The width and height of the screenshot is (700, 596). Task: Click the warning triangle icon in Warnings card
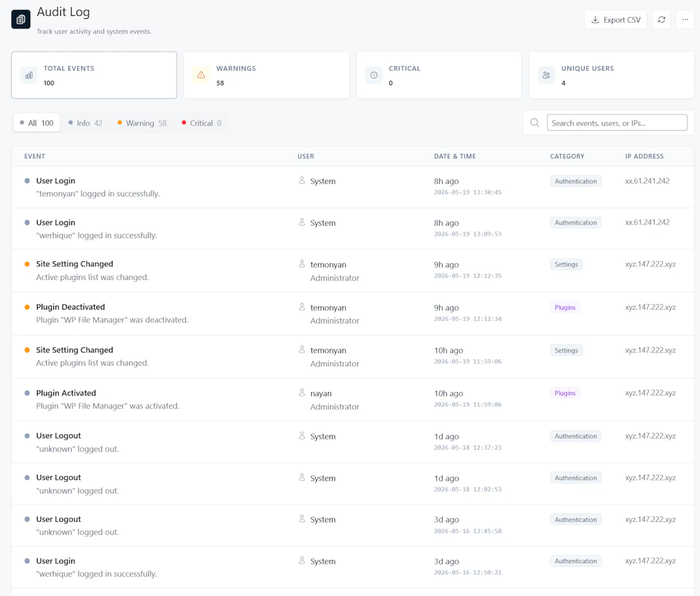point(201,75)
